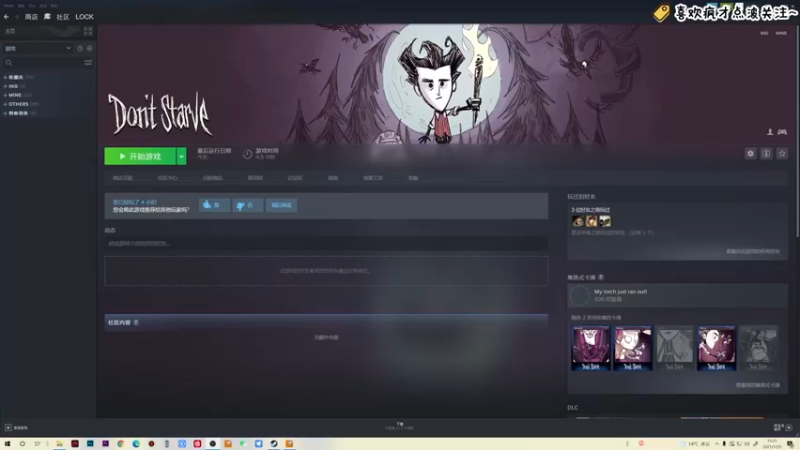The width and height of the screenshot is (800, 450).
Task: Click the second friend avatar
Action: pos(591,221)
